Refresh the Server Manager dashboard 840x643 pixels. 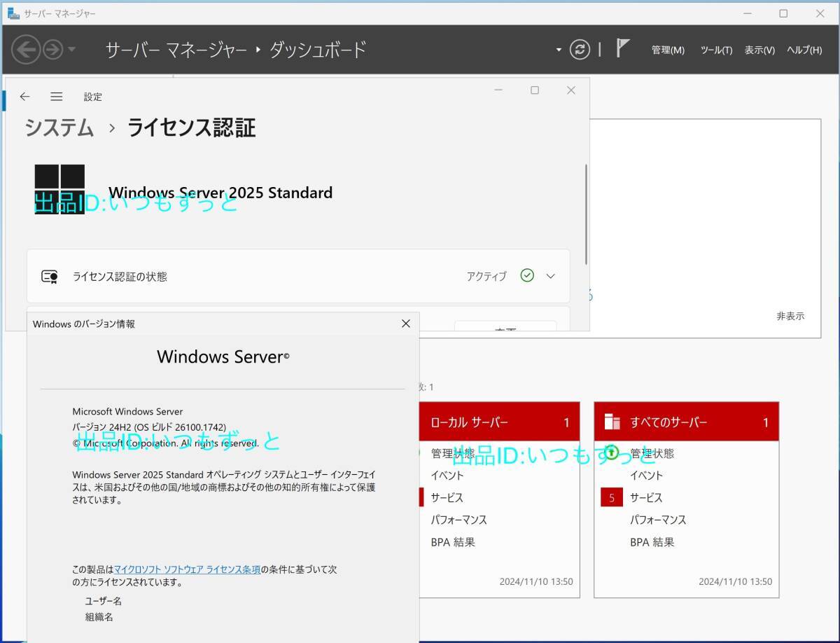tap(580, 49)
